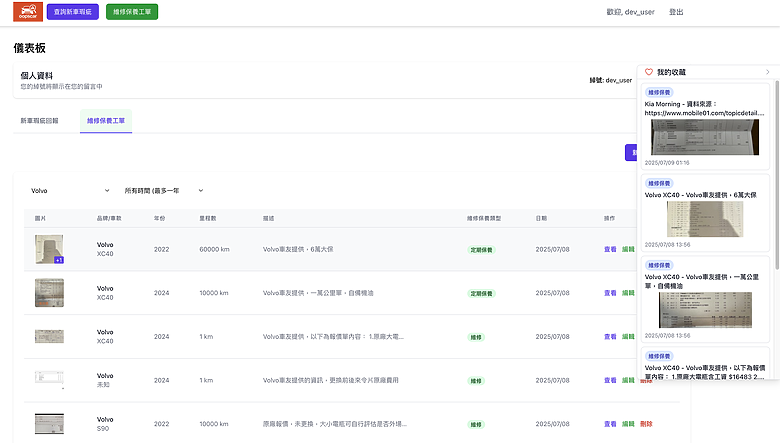Click the oopscar logo icon
The height and width of the screenshot is (443, 780).
[x=28, y=11]
